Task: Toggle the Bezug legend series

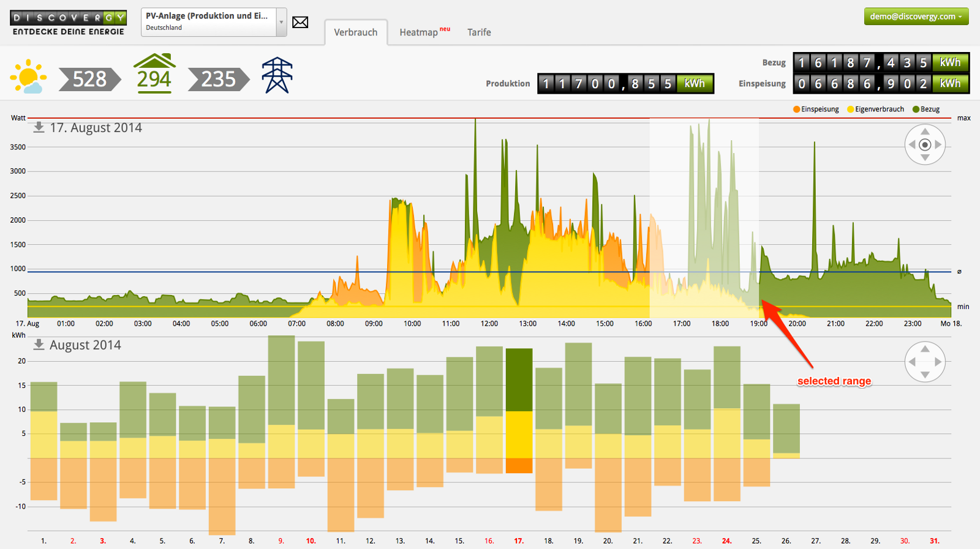Action: [x=925, y=110]
